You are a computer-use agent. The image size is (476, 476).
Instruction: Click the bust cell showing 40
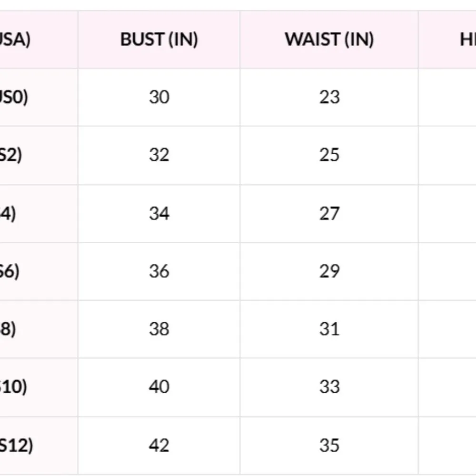[x=159, y=387]
